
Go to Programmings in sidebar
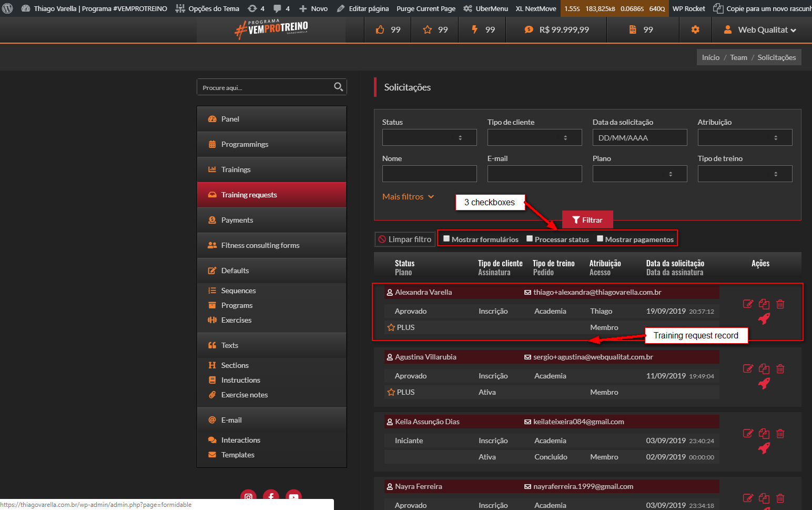pyautogui.click(x=245, y=144)
